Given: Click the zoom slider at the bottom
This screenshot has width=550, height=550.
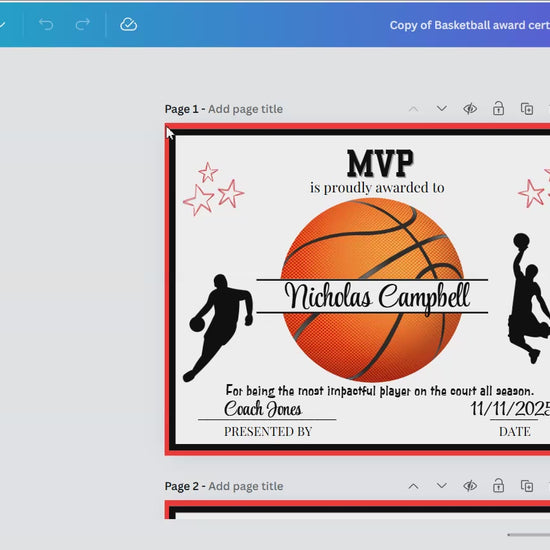Looking at the screenshot, I should pyautogui.click(x=529, y=535).
